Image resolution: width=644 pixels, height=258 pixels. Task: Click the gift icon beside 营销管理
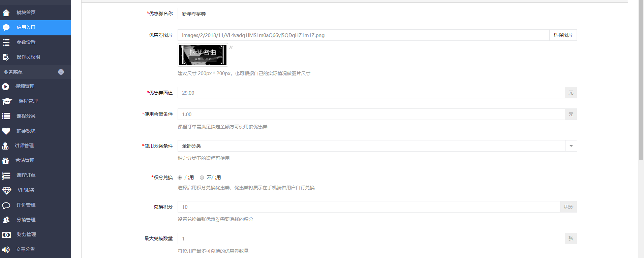coord(5,161)
